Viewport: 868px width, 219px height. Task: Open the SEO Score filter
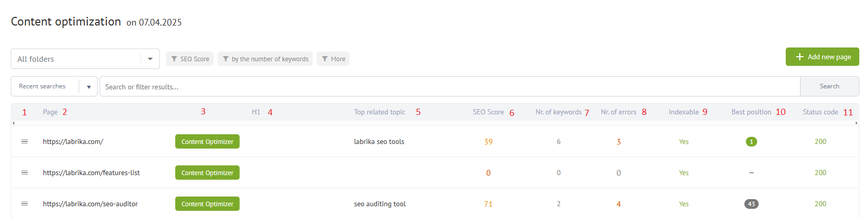pyautogui.click(x=190, y=59)
